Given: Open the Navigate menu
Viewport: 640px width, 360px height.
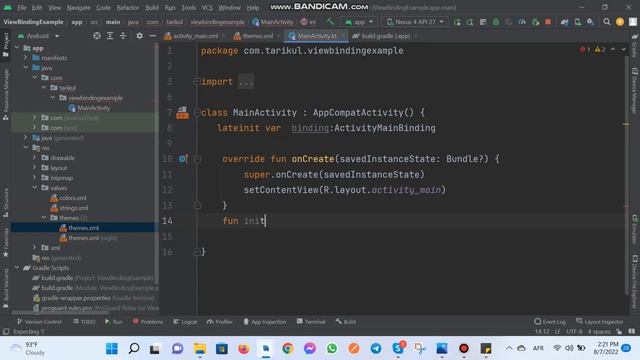Looking at the screenshot, I should [78, 7].
